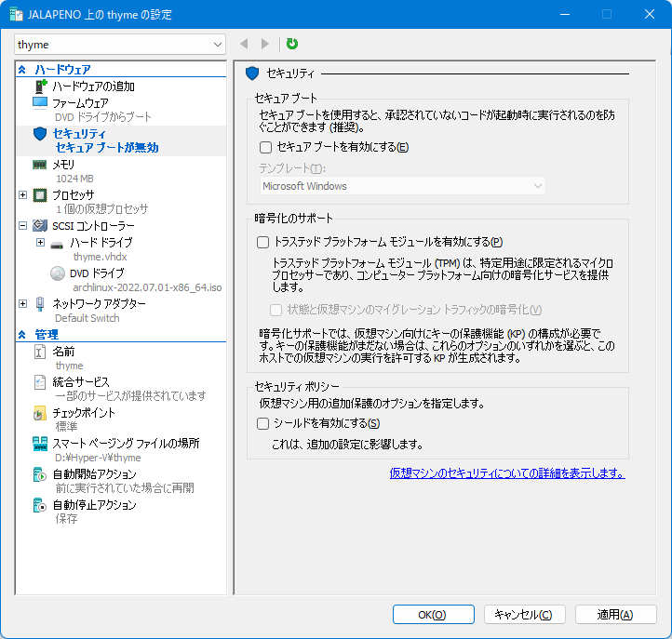Click the Default Switch text

[87, 318]
